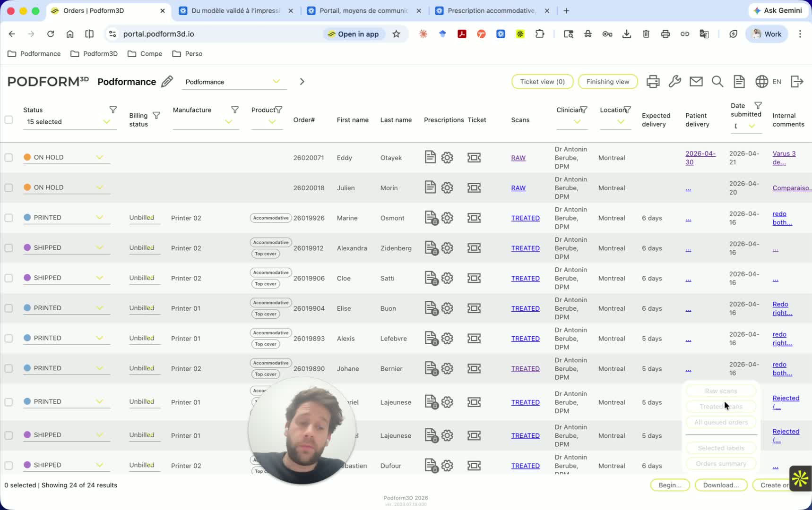Screen dimensions: 812x510
Task: Open the 15 selected status filter dropdown
Action: coord(69,122)
